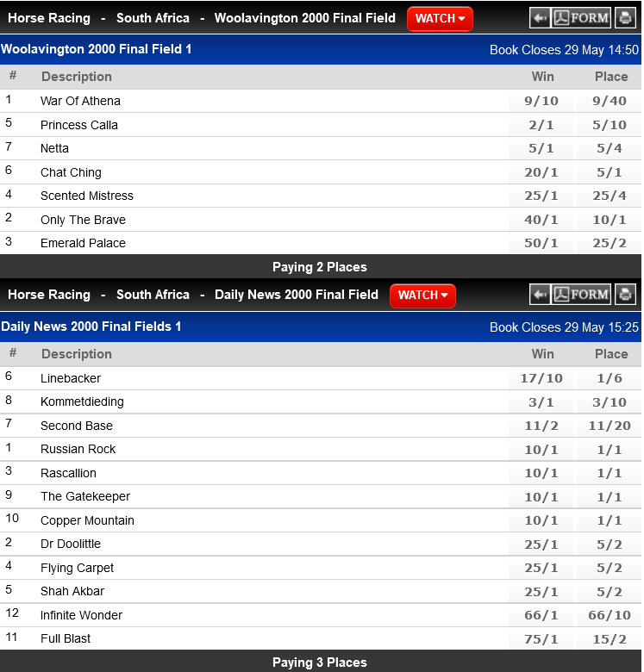Image resolution: width=644 pixels, height=672 pixels.
Task: Open the PDF form for Daily News 2000
Action: point(582,295)
